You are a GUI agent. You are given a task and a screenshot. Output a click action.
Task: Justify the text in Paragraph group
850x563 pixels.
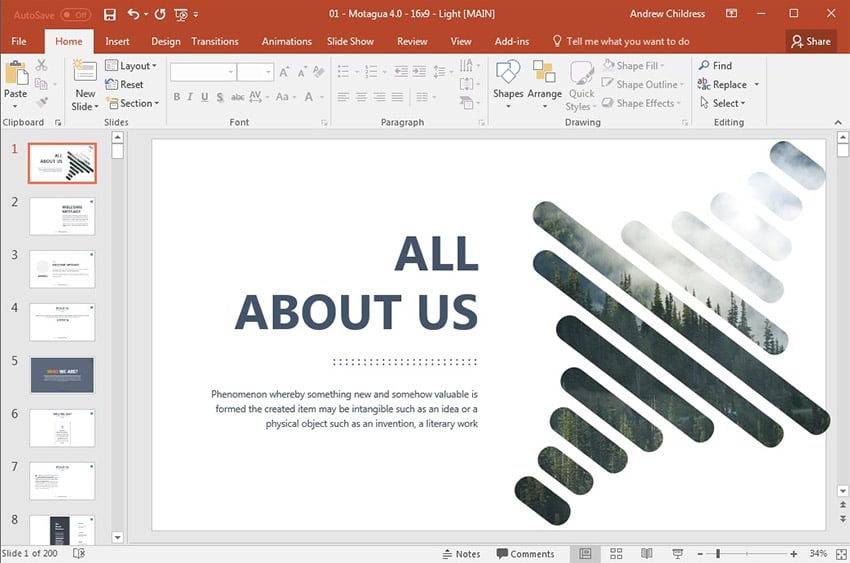point(398,97)
